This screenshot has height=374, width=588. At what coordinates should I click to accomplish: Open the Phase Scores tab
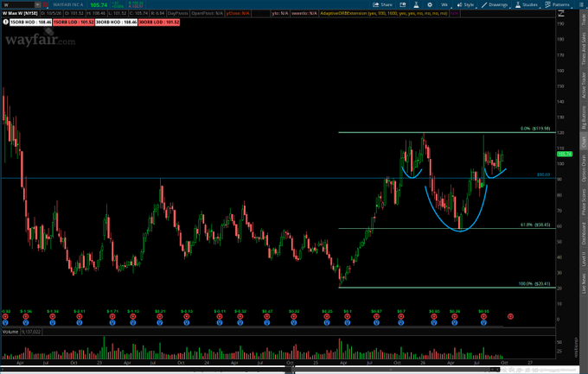(x=584, y=202)
